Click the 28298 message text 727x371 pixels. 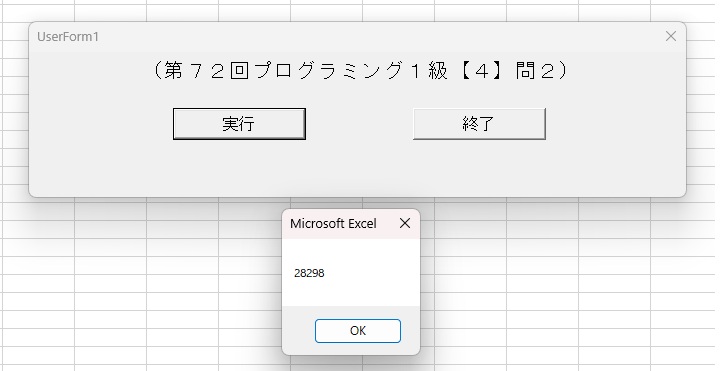tap(309, 273)
